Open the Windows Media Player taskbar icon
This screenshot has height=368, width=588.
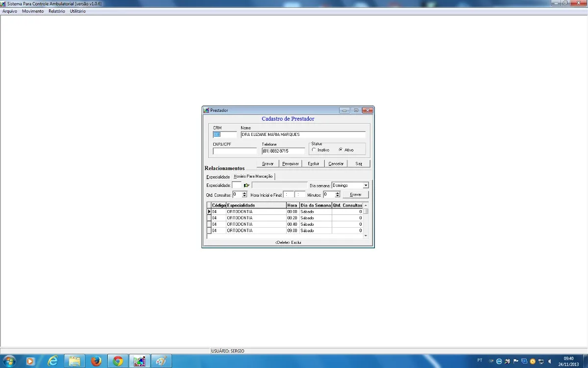tap(30, 361)
